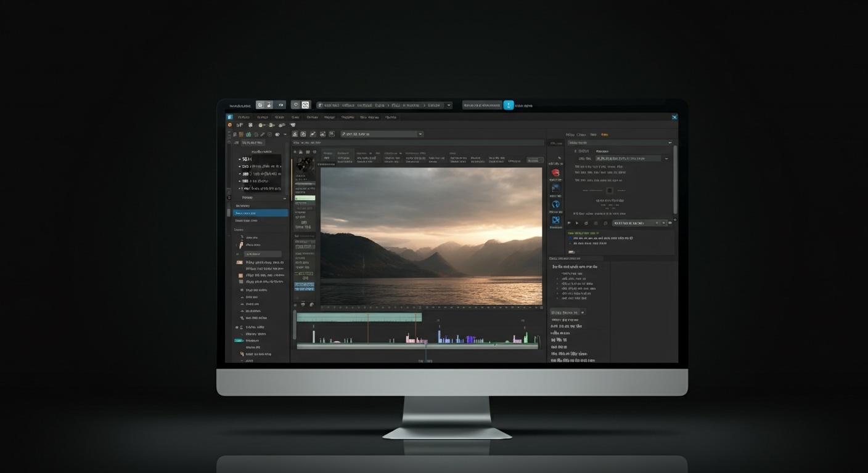This screenshot has height=473, width=868.
Task: Select the camera-shaped icon ending the upper toolbar row
Action: 293,125
